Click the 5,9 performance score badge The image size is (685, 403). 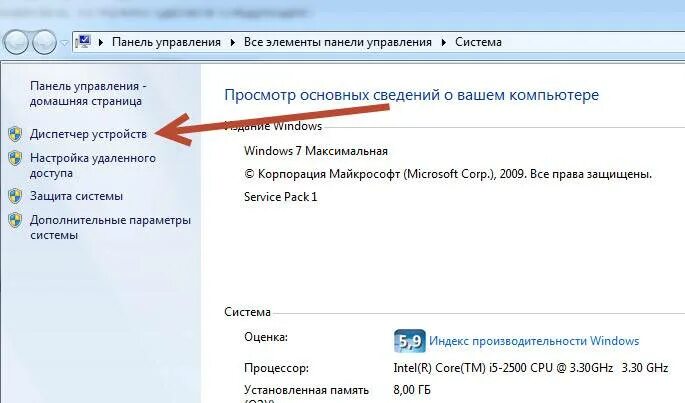tap(409, 341)
